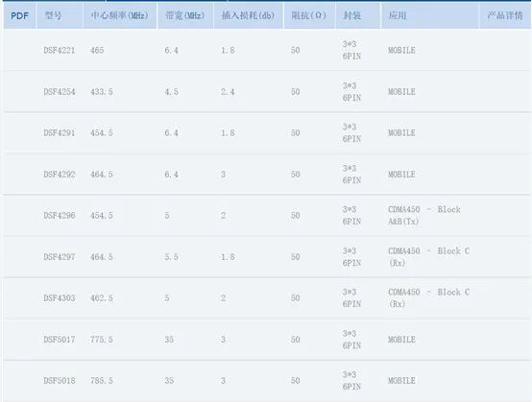The height and width of the screenshot is (402, 532).
Task: Select model DSF4291
Action: coord(60,132)
